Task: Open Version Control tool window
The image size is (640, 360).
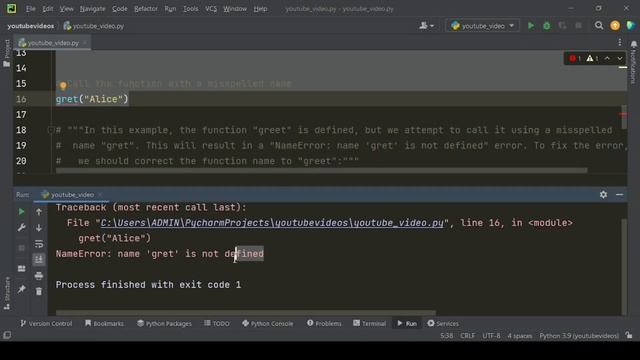Action: coord(46,323)
